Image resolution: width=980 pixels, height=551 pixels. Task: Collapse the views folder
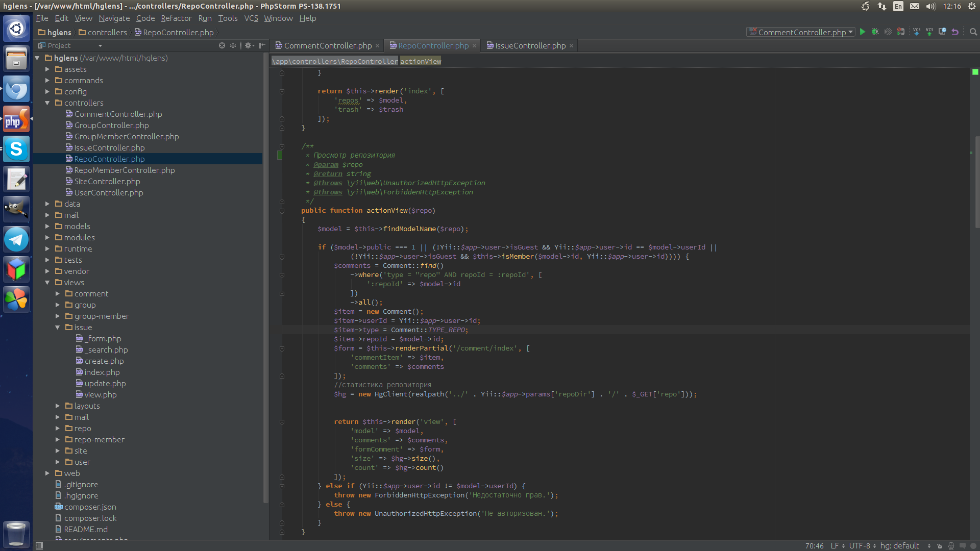(47, 283)
